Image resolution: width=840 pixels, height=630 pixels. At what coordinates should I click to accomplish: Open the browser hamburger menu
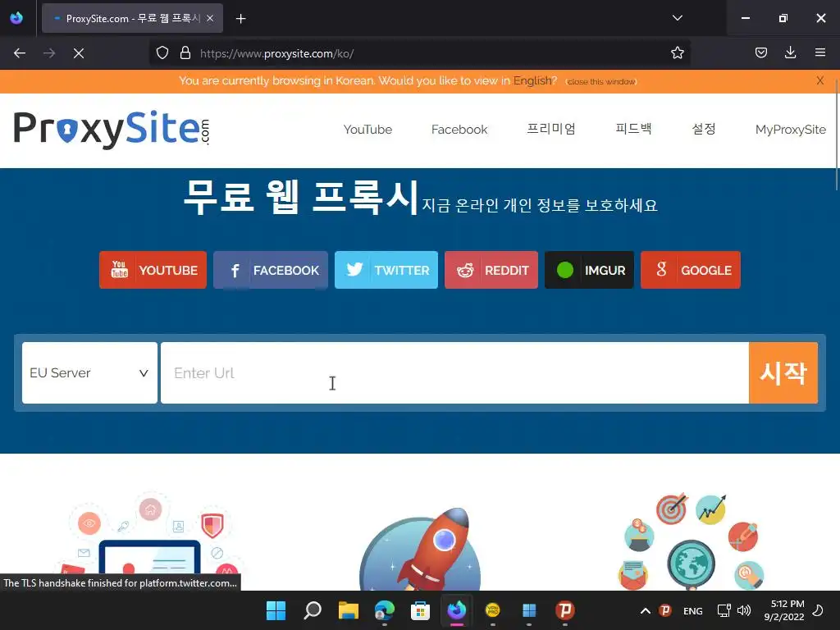pyautogui.click(x=819, y=52)
